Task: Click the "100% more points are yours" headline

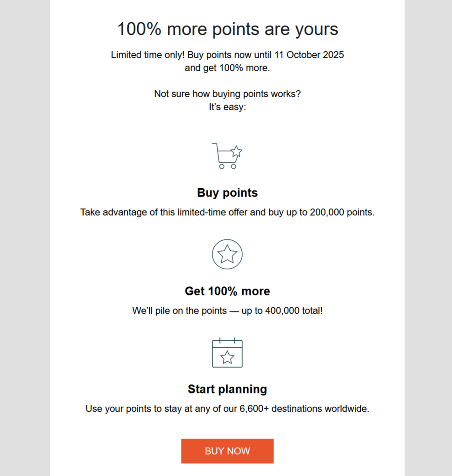Action: click(x=227, y=29)
